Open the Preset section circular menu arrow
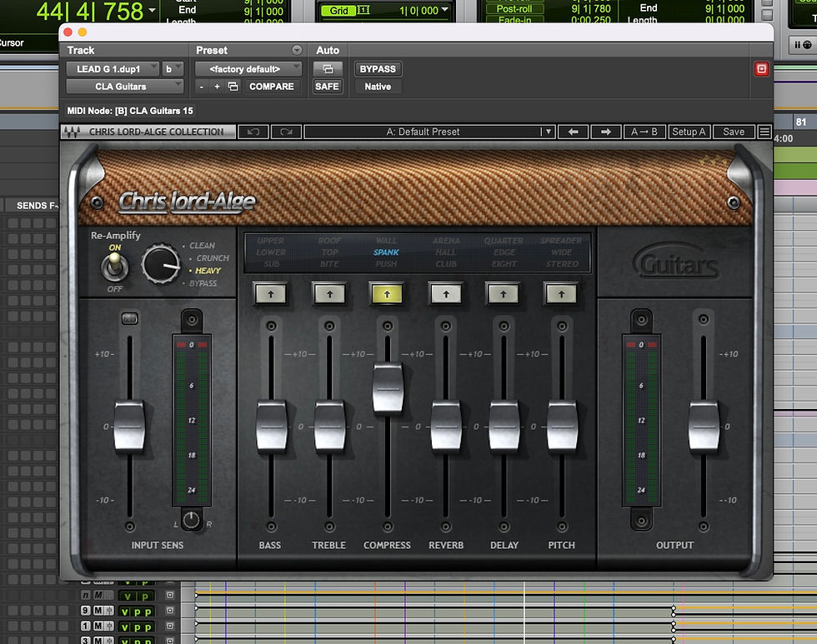The width and height of the screenshot is (817, 644). 297,50
